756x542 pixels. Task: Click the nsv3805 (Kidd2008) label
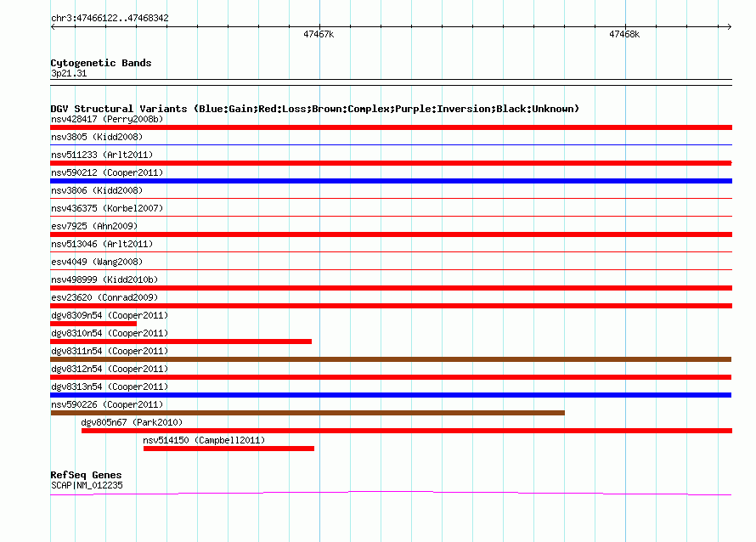pyautogui.click(x=97, y=137)
